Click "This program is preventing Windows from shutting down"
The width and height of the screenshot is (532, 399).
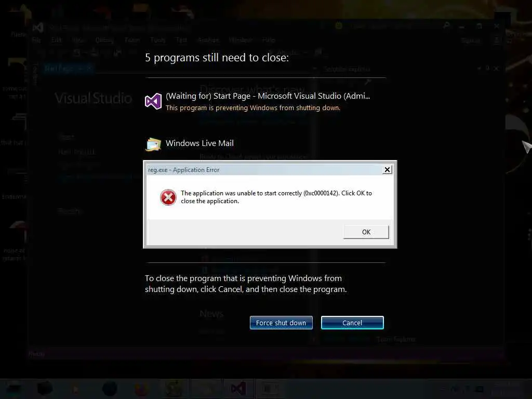pos(253,108)
